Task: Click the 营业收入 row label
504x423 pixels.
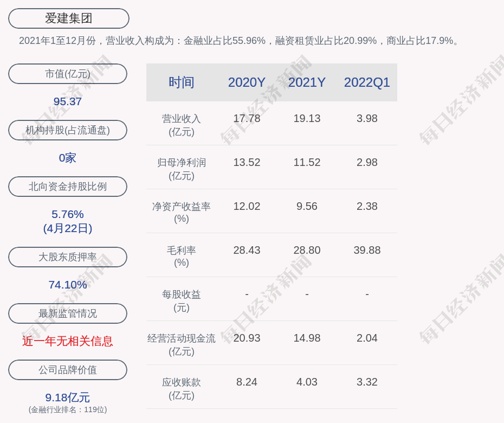Action: pyautogui.click(x=182, y=125)
